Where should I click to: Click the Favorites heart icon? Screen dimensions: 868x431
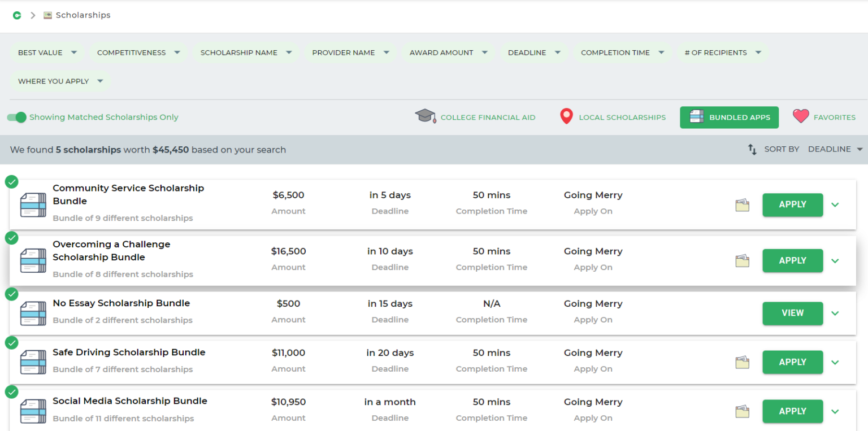pyautogui.click(x=801, y=116)
